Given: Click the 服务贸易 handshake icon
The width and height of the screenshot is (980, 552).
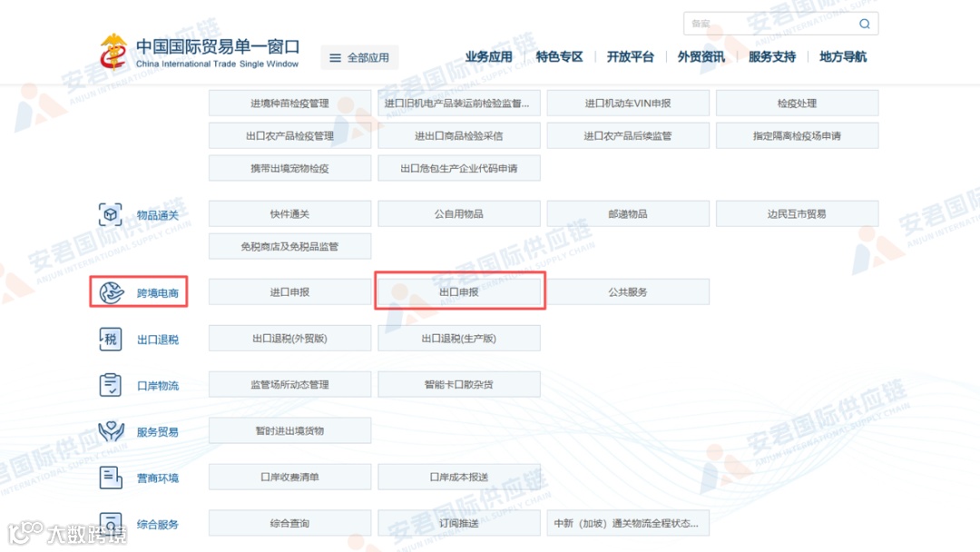Looking at the screenshot, I should tap(112, 431).
